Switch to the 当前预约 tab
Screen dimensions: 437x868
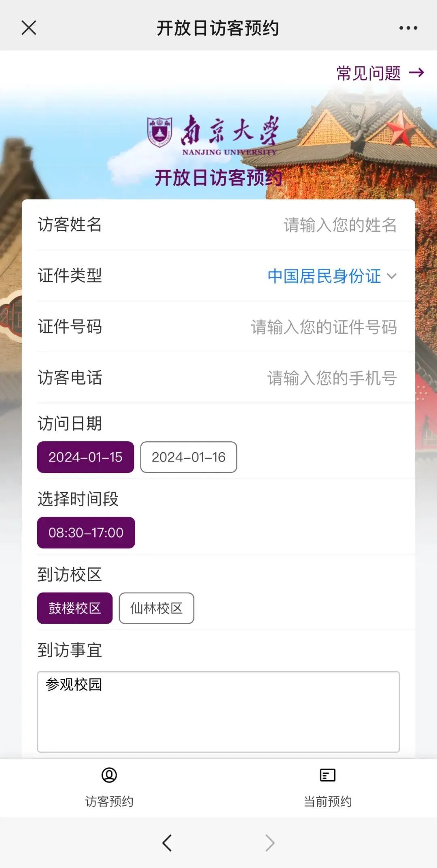coord(327,801)
